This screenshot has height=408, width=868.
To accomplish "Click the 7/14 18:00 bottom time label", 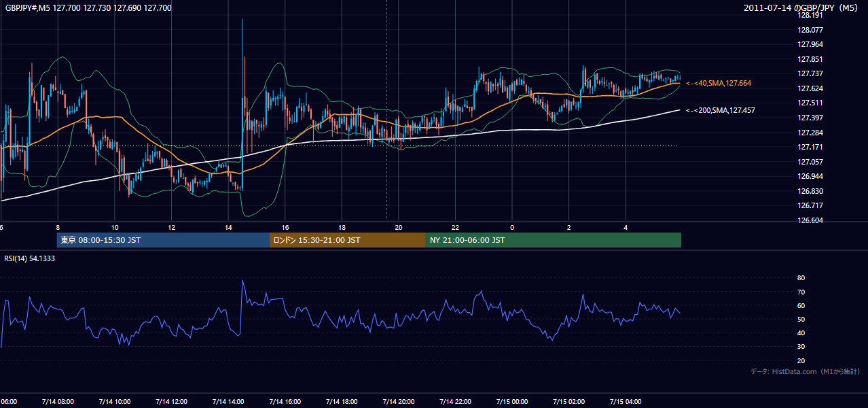I will coord(342,402).
